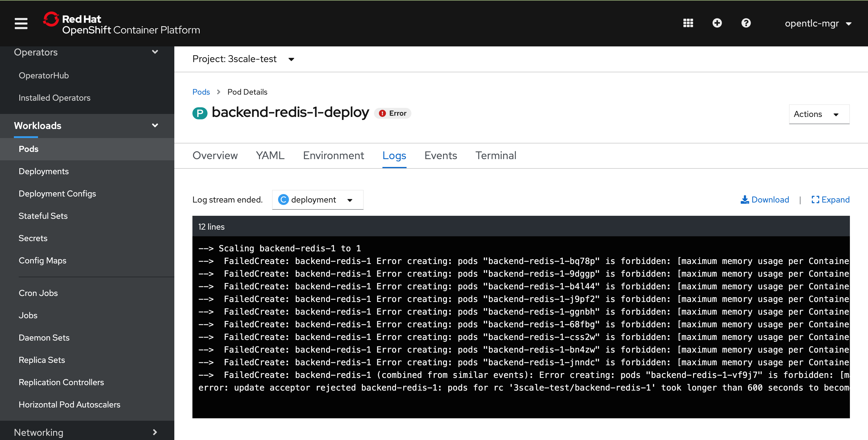Click the log line mentioning backend-redis-1-css2w
The width and height of the screenshot is (868, 440).
click(524, 337)
